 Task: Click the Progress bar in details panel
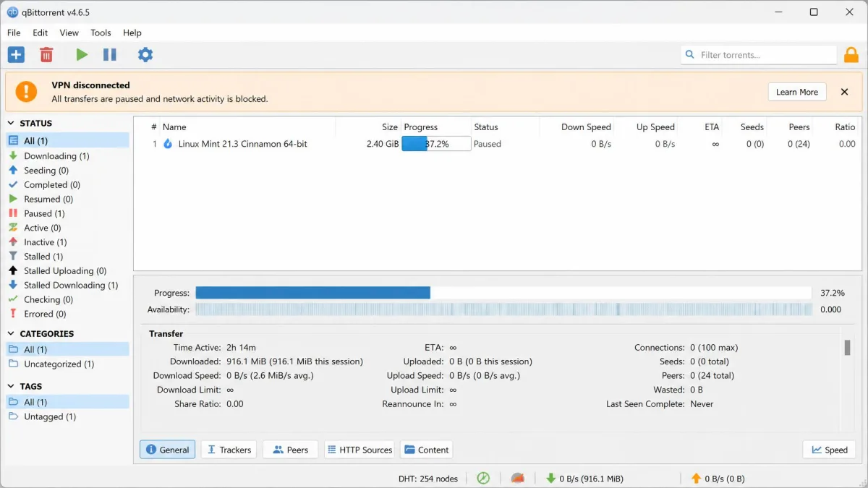[503, 293]
